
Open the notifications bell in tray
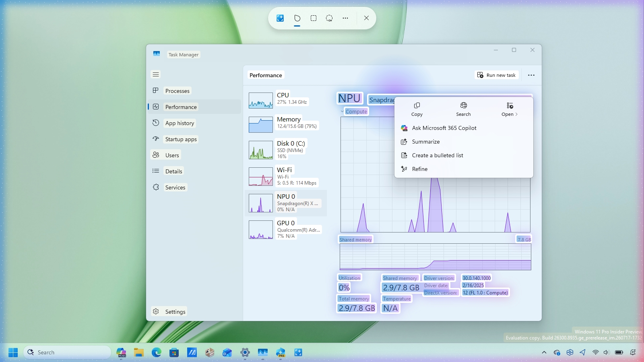[633, 352]
